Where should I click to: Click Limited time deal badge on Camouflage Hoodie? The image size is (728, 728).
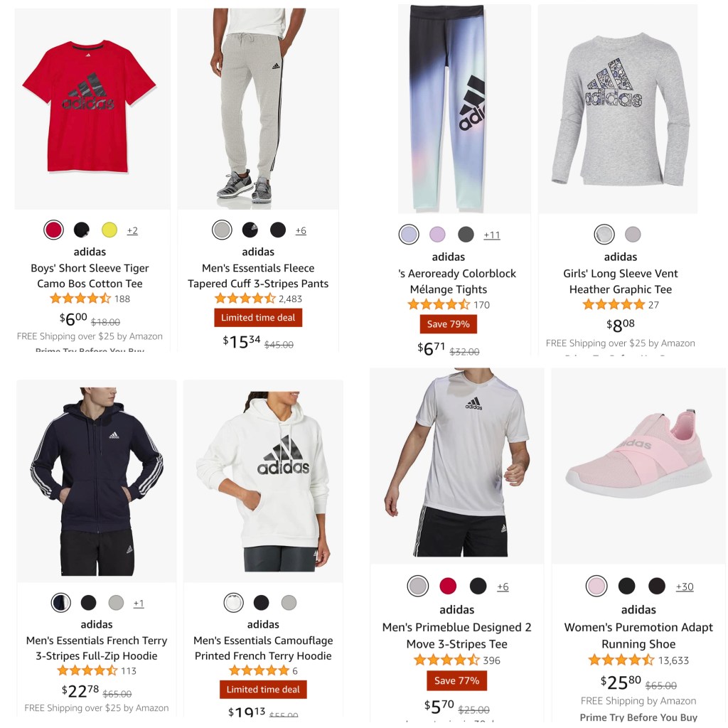tap(263, 690)
